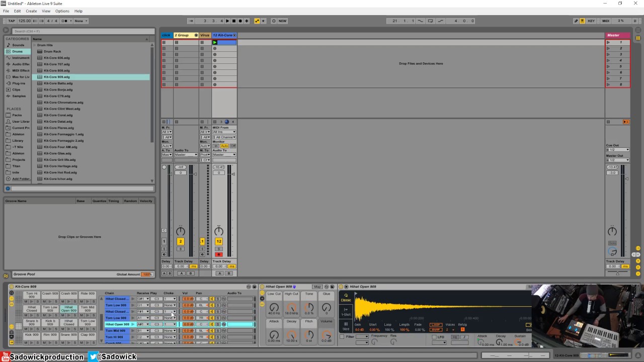Click the 12 Kit-Core track fold arrow
This screenshot has width=644, height=362.
[234, 35]
